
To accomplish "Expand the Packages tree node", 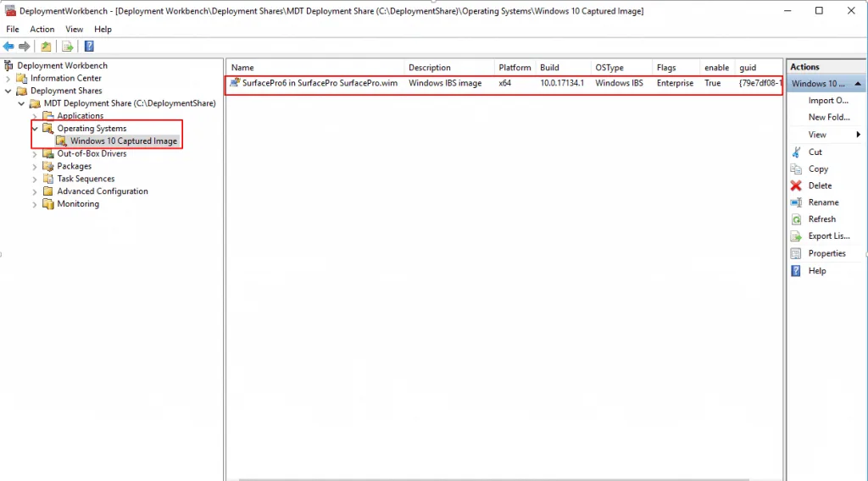I will tap(34, 167).
